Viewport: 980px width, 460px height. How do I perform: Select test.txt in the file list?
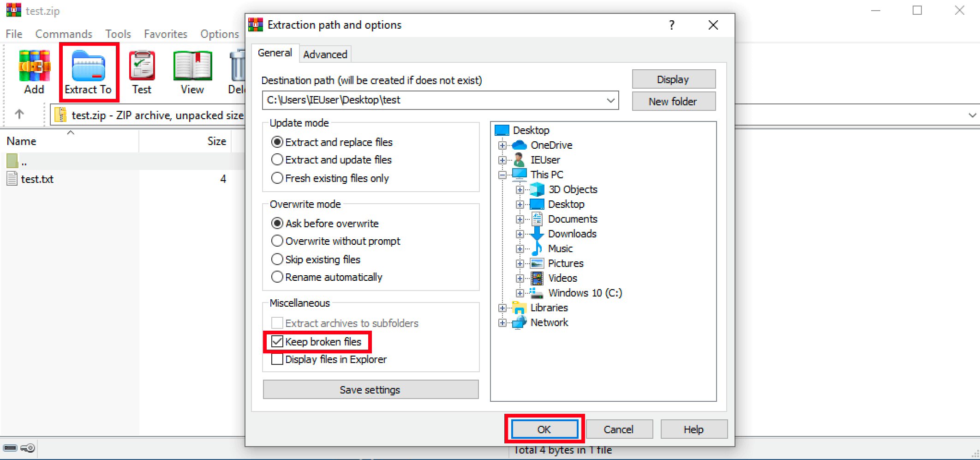point(37,179)
